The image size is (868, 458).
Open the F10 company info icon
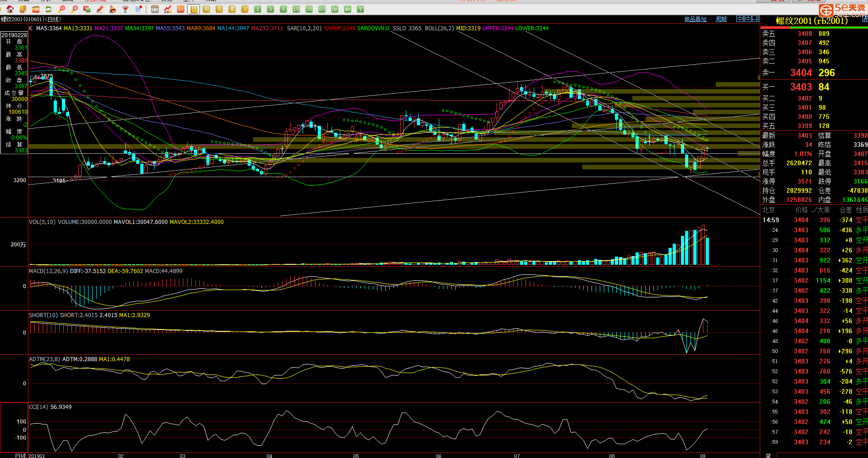(36, 9)
